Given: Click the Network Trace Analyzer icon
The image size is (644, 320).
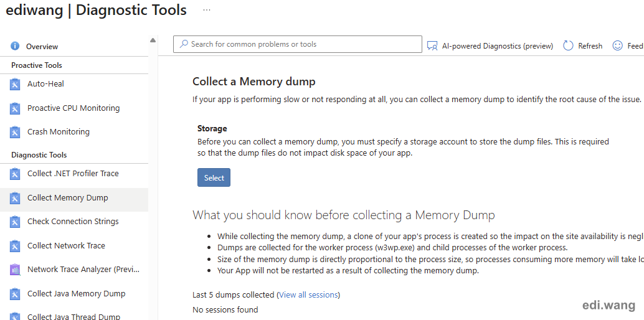Looking at the screenshot, I should pos(16,270).
